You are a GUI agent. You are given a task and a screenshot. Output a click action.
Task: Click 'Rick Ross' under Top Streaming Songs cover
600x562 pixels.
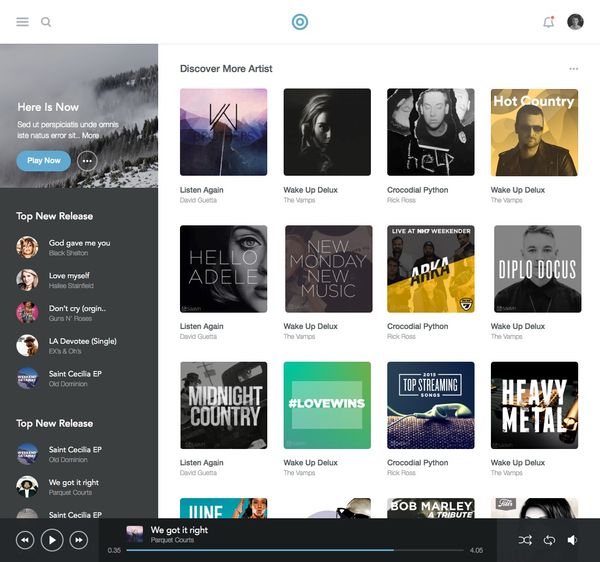coord(401,473)
